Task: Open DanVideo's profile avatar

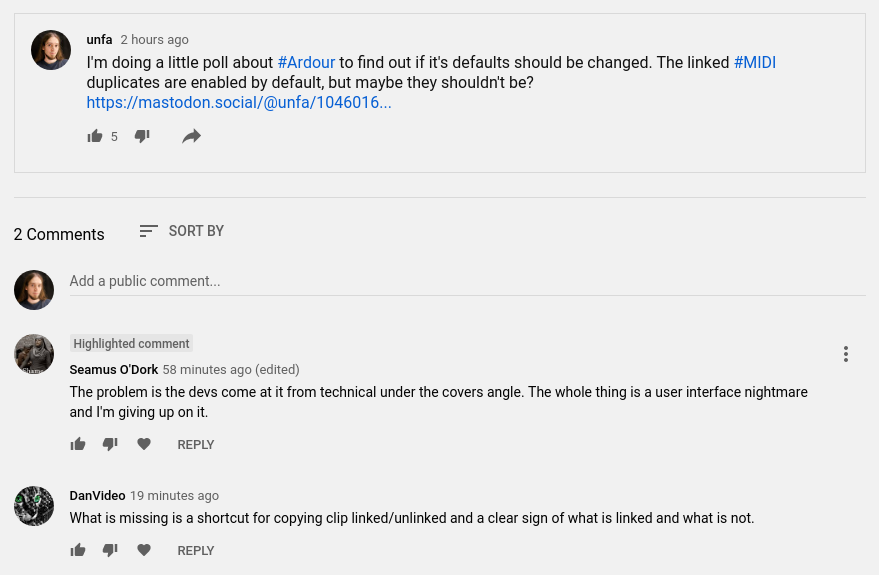Action: [x=34, y=506]
